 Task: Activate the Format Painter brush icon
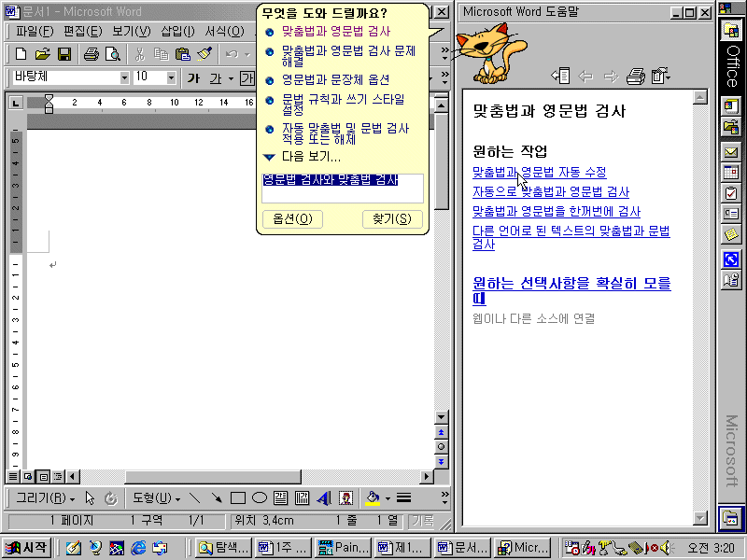click(x=204, y=54)
